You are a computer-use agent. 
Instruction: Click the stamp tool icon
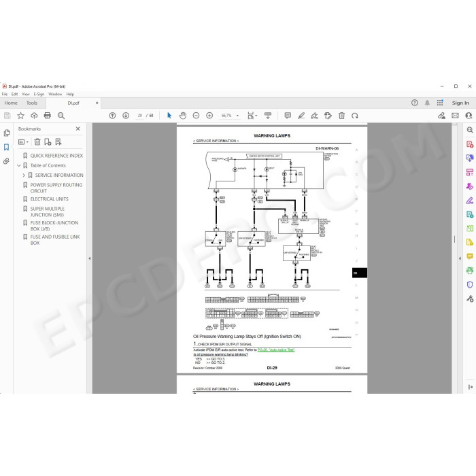[x=328, y=116]
